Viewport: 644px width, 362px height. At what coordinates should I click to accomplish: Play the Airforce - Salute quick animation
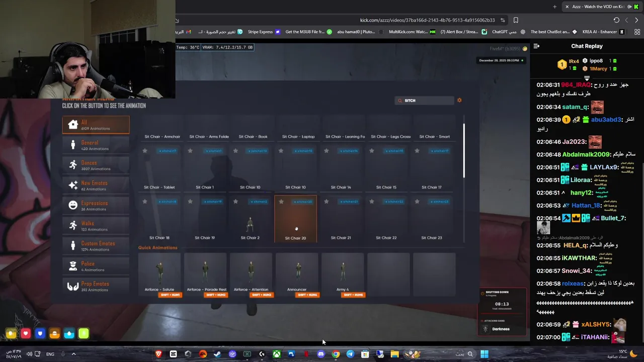click(159, 275)
